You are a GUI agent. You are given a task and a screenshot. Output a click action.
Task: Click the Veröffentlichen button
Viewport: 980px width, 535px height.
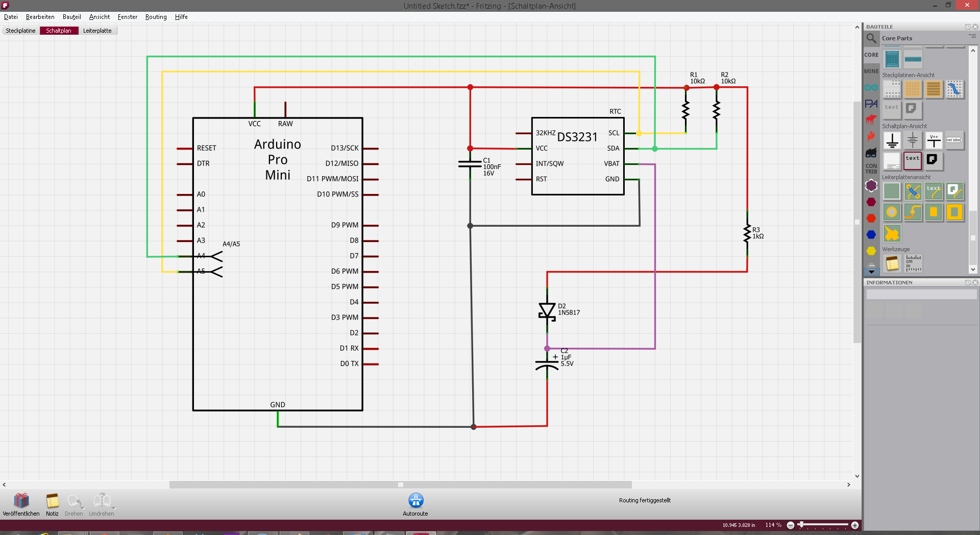pyautogui.click(x=21, y=505)
